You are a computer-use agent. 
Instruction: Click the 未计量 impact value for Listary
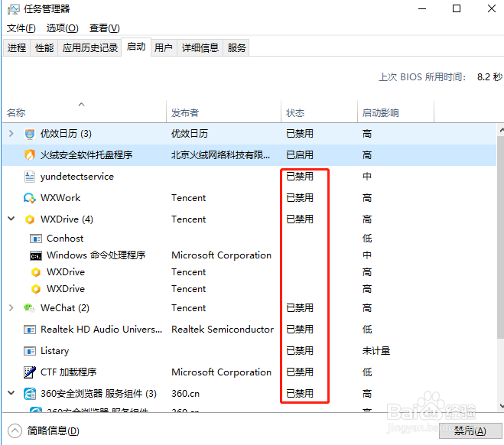[x=376, y=351]
